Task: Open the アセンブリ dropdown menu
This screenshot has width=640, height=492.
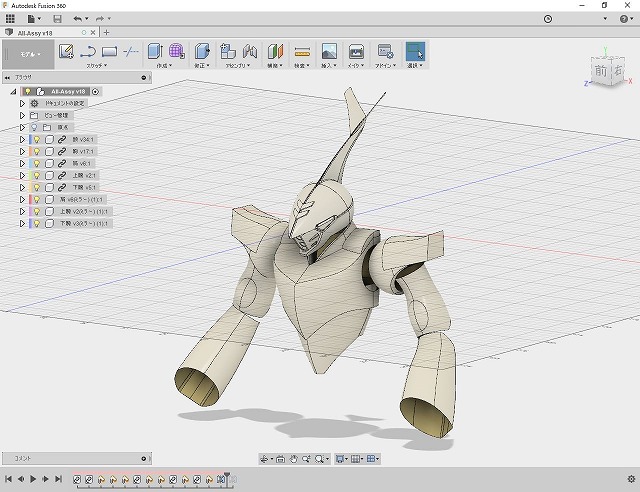Action: coord(238,65)
